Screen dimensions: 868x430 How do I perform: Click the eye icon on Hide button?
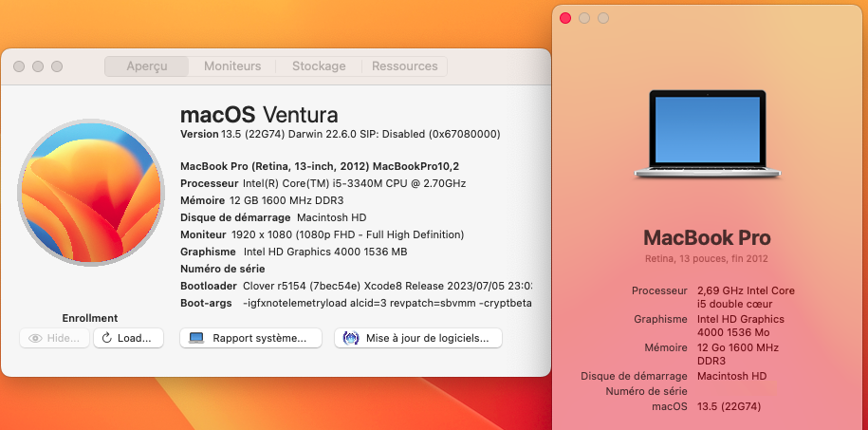pos(35,338)
